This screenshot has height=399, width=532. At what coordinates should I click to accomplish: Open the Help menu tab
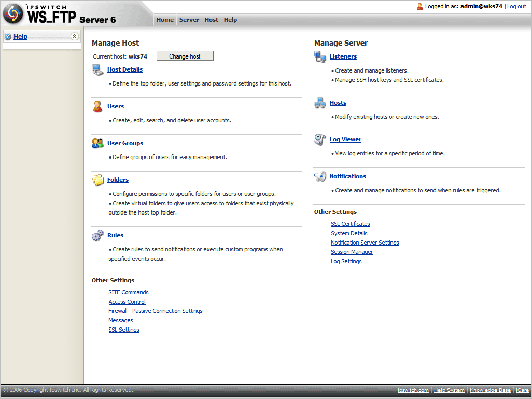230,20
